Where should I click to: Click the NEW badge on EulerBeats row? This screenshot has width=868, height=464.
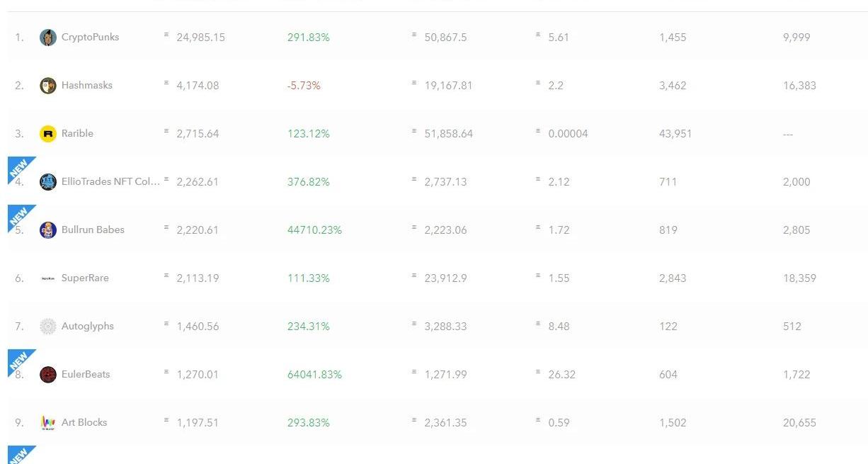pos(18,360)
